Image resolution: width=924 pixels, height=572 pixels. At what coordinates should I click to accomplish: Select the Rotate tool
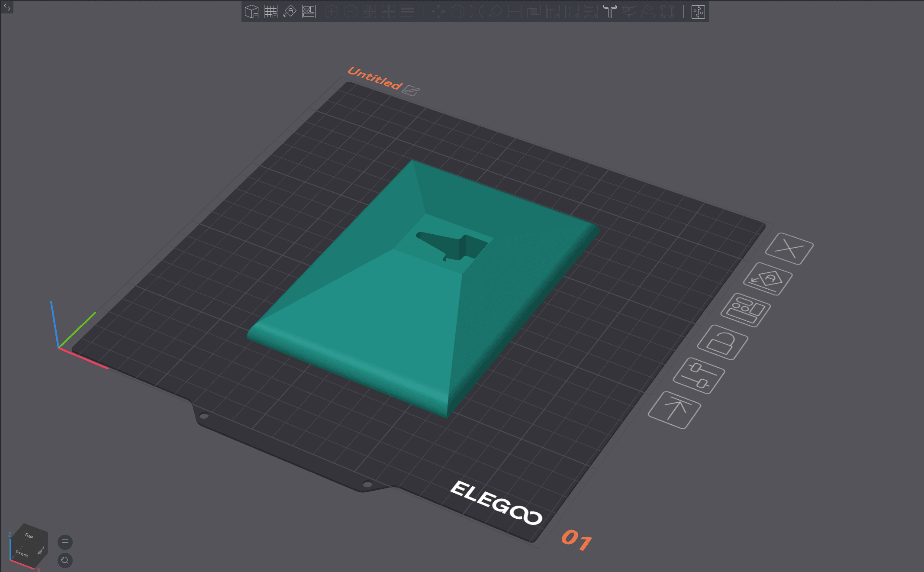click(457, 12)
